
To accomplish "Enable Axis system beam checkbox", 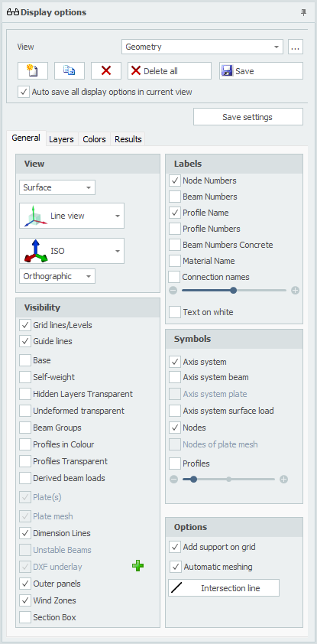I will point(175,377).
